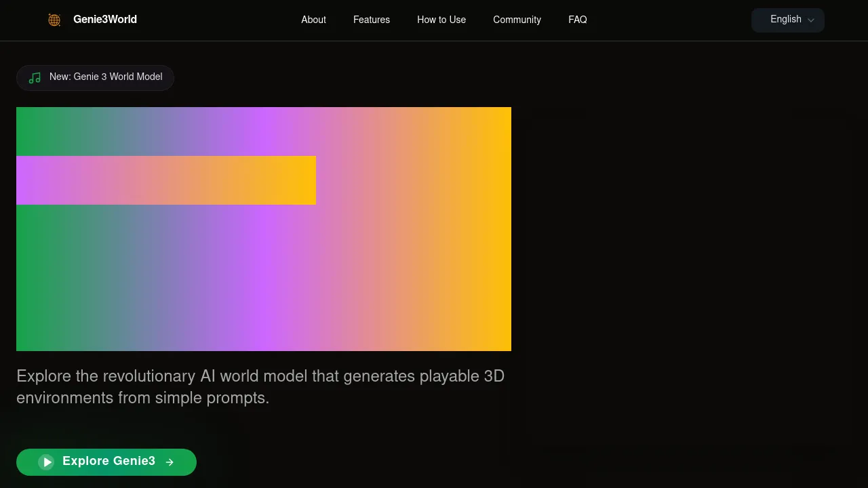This screenshot has width=868, height=488.
Task: Expand the English language dropdown
Action: (788, 20)
